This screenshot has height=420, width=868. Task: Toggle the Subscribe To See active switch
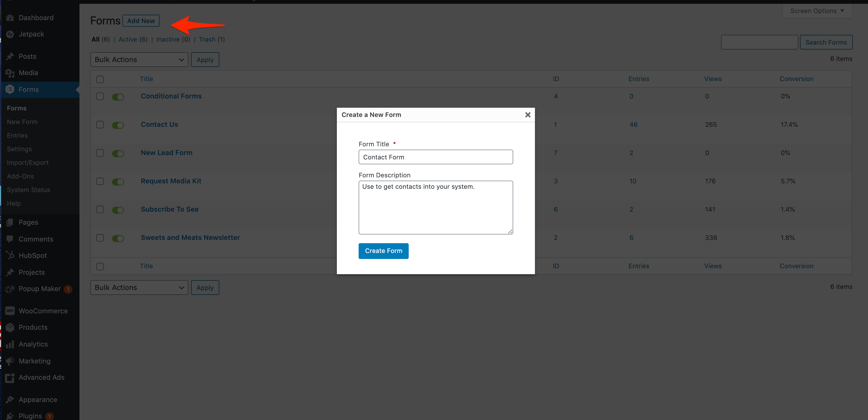point(118,210)
